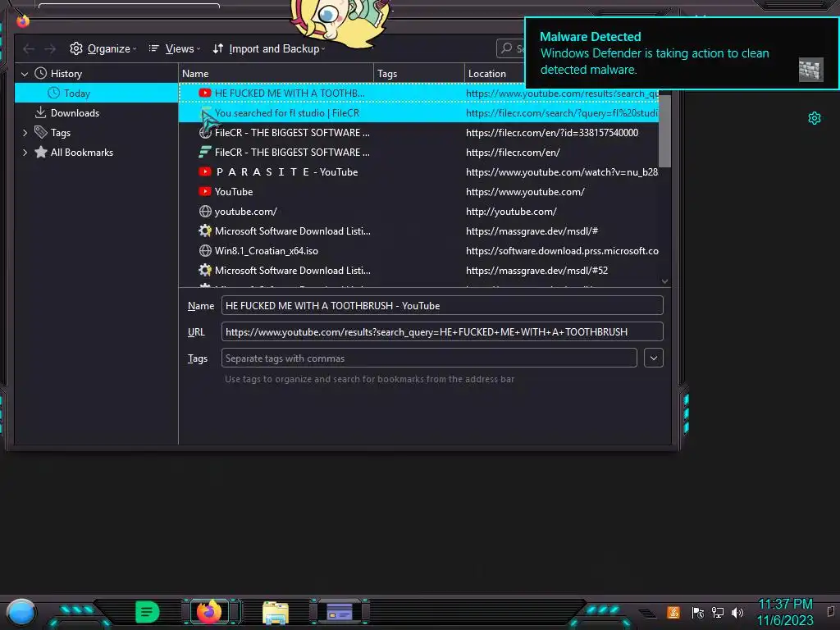Click the Tags input field
This screenshot has height=630, width=840.
click(x=428, y=358)
